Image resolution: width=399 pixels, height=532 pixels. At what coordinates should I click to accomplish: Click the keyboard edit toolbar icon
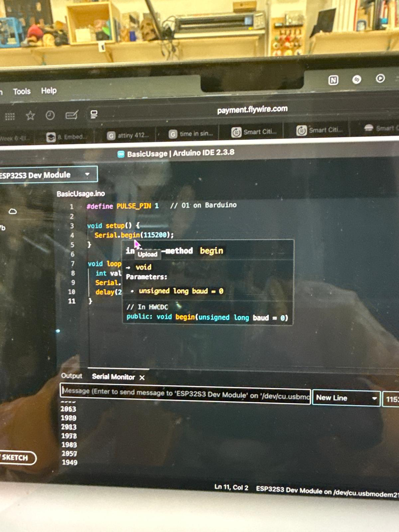tap(72, 115)
